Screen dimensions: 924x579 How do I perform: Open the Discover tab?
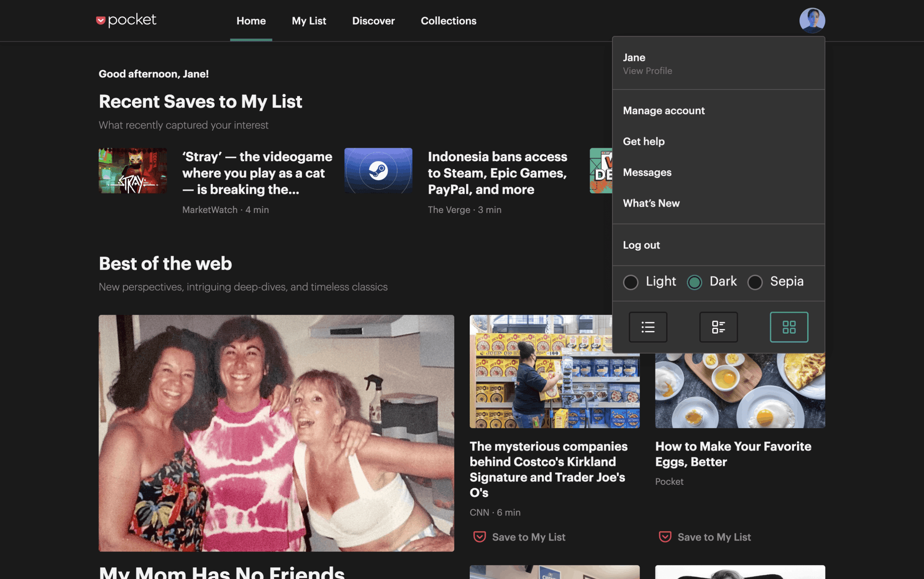coord(373,21)
